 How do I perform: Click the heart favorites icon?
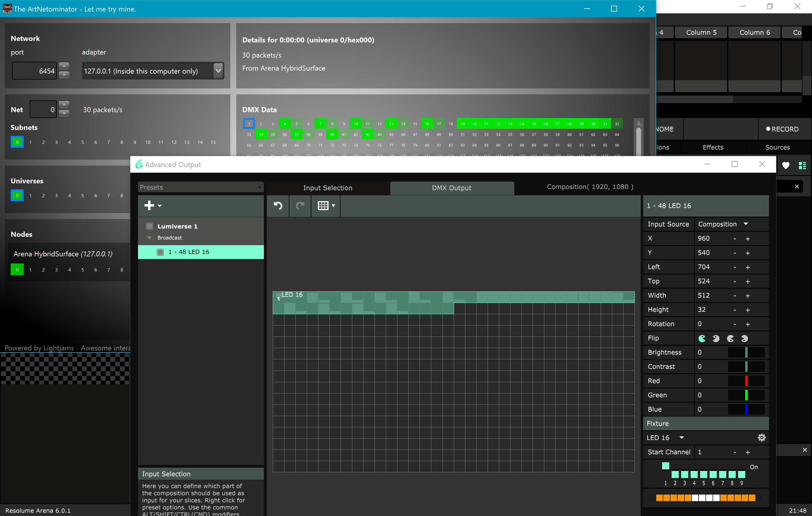click(x=786, y=165)
